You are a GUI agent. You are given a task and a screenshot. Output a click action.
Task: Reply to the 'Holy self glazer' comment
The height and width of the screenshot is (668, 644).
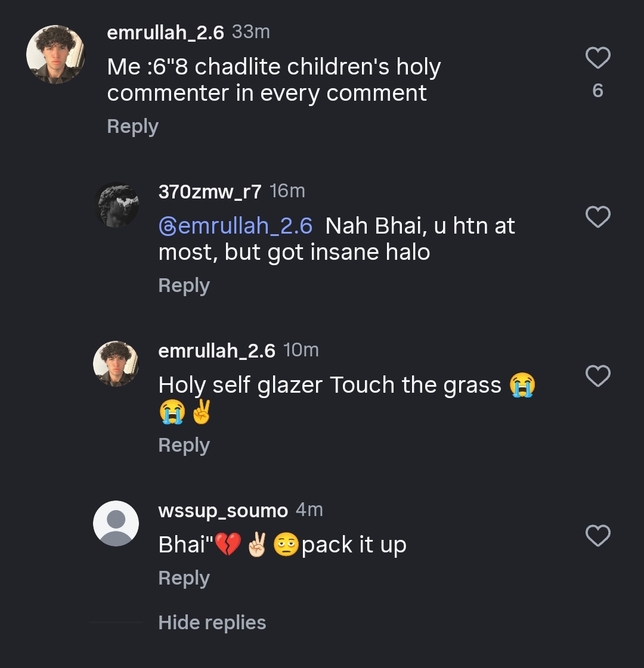(184, 445)
